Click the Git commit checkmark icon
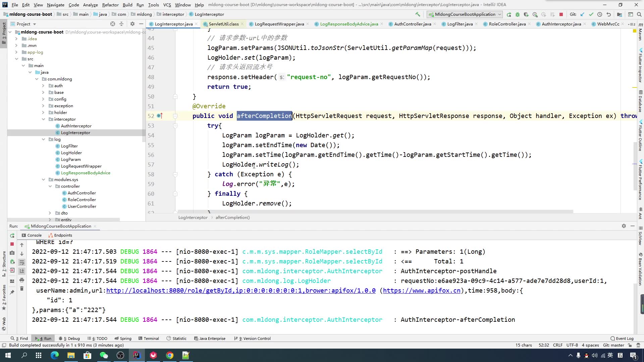 (x=591, y=14)
